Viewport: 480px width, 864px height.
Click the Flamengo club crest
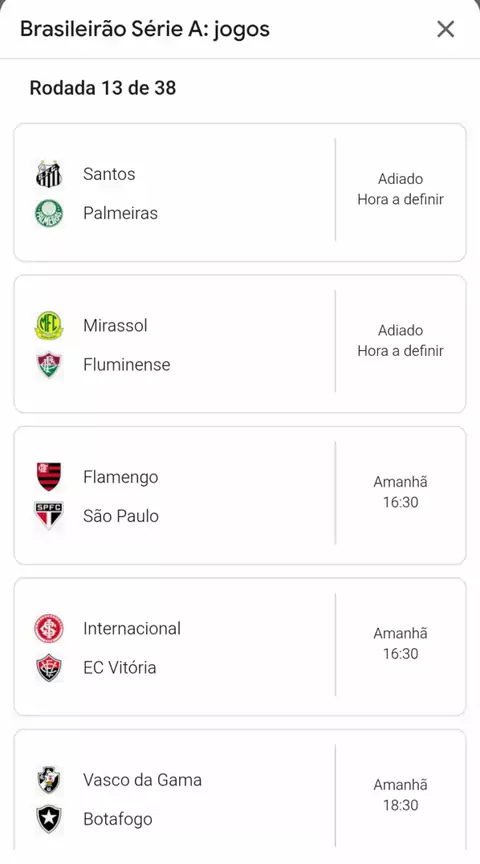coord(49,477)
